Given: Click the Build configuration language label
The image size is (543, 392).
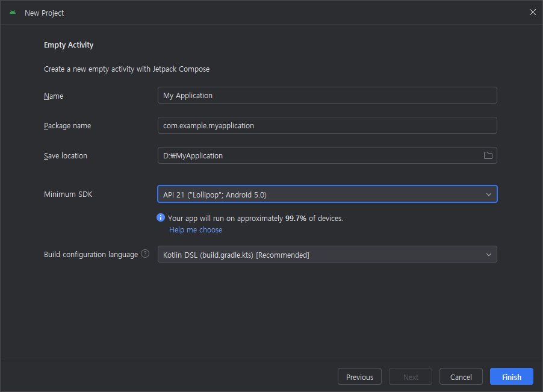Looking at the screenshot, I should point(91,255).
